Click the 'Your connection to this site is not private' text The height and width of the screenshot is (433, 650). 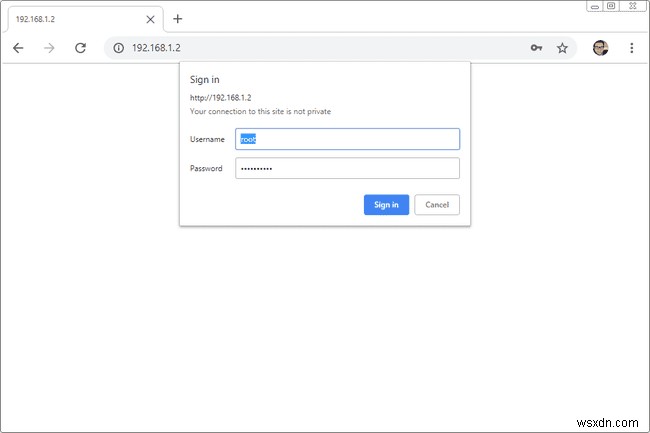(x=260, y=111)
